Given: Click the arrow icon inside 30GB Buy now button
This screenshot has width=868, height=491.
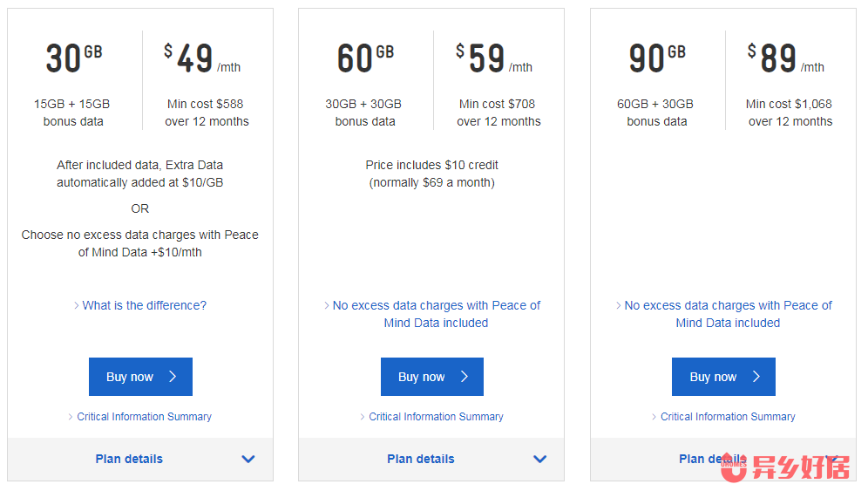Looking at the screenshot, I should tap(173, 377).
